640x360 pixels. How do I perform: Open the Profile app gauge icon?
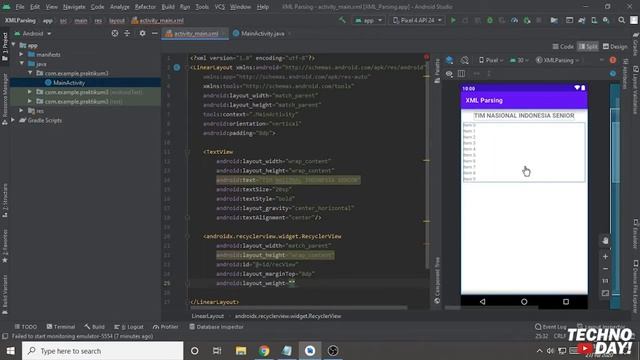pyautogui.click(x=514, y=20)
